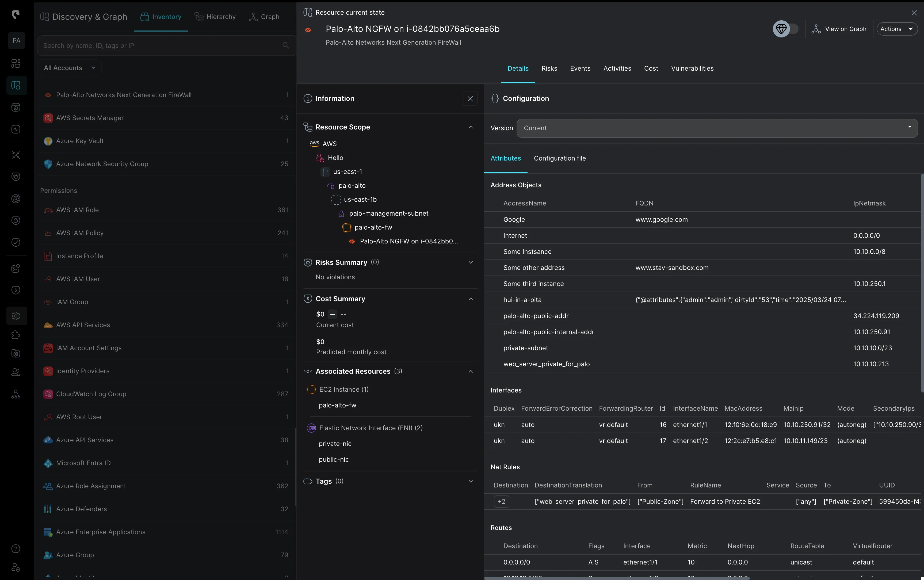Open the palo-alto-fw associated EC2 link
924x580 pixels.
click(x=337, y=405)
